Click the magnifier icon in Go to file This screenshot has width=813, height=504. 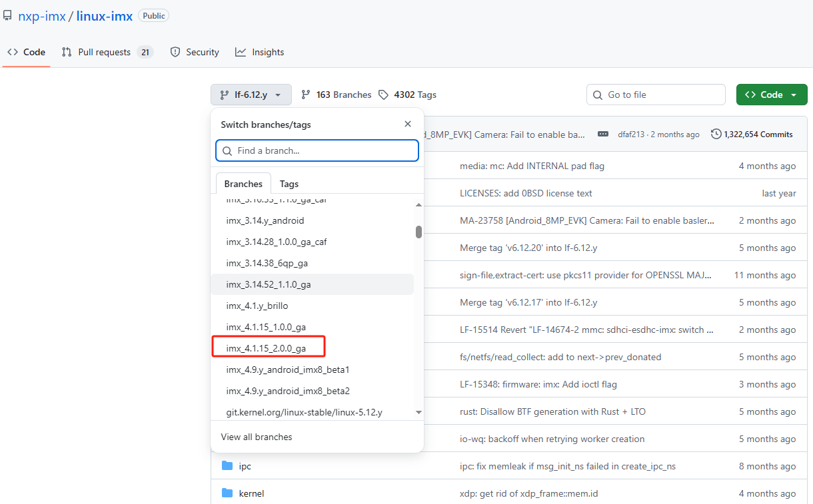coord(598,95)
